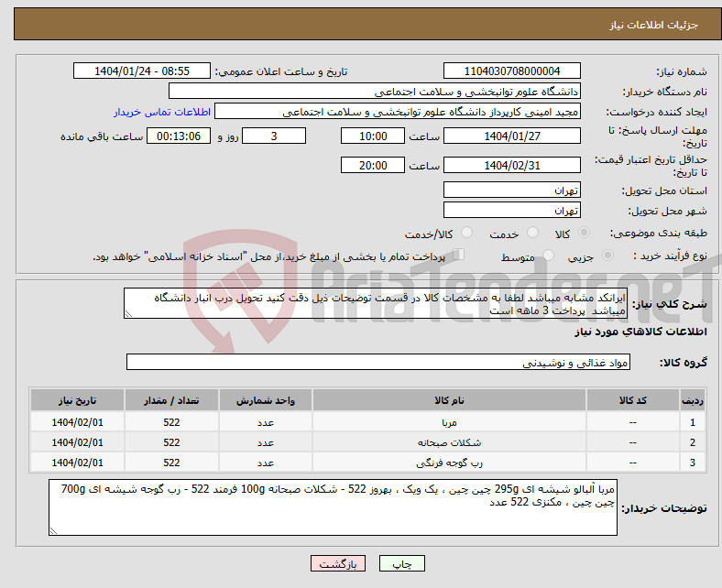Image resolution: width=722 pixels, height=588 pixels.
Task: Click the شماره نیاز field 1104030708000004
Action: click(511, 71)
